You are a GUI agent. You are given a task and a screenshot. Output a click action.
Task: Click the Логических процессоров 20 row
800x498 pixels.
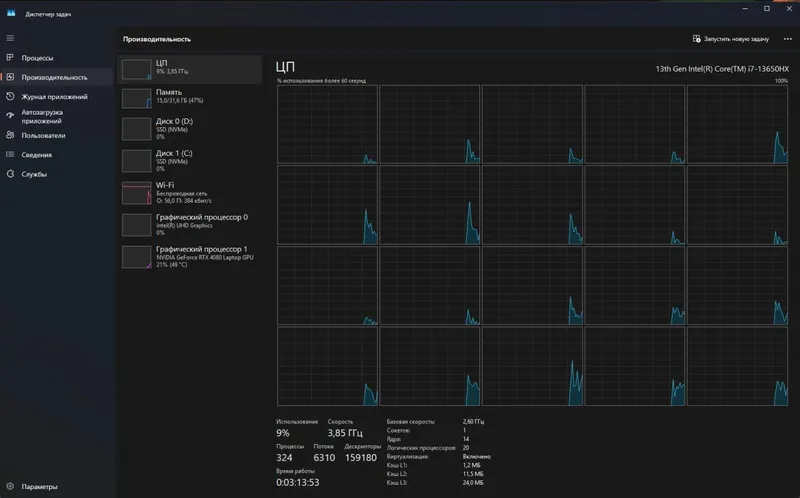[x=428, y=447]
